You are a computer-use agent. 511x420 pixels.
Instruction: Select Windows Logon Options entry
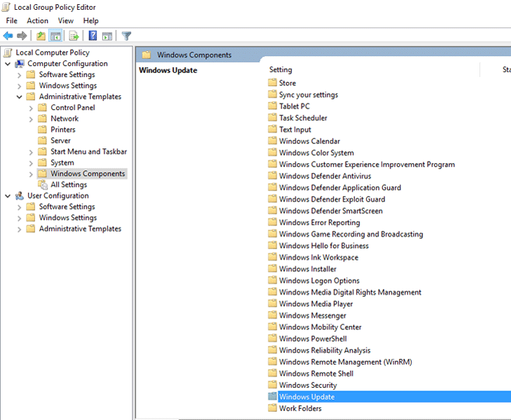pyautogui.click(x=319, y=281)
